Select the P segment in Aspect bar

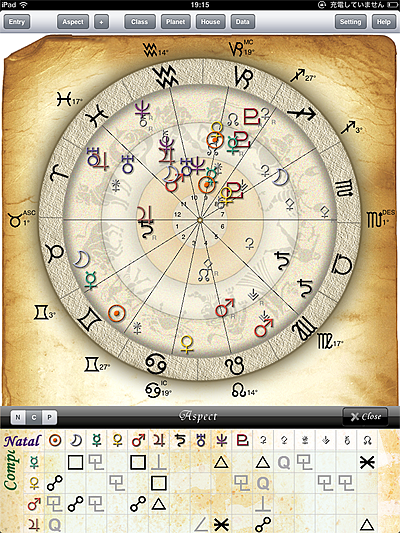tap(49, 417)
